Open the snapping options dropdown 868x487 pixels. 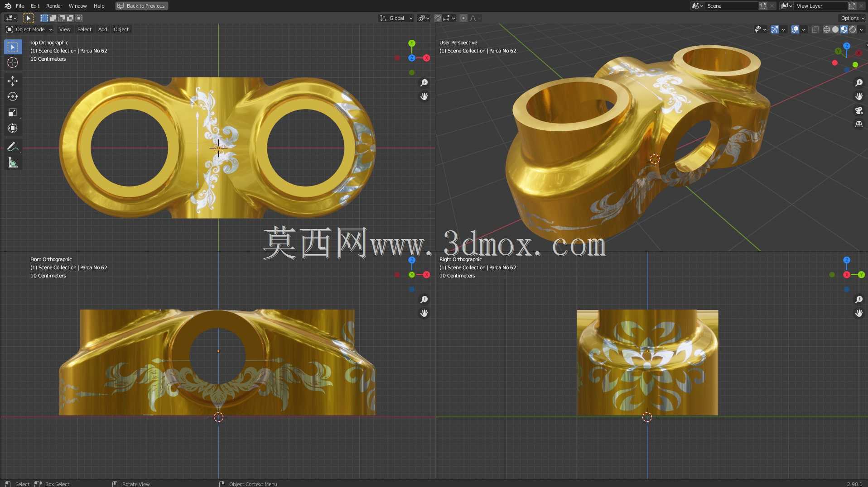coord(449,18)
